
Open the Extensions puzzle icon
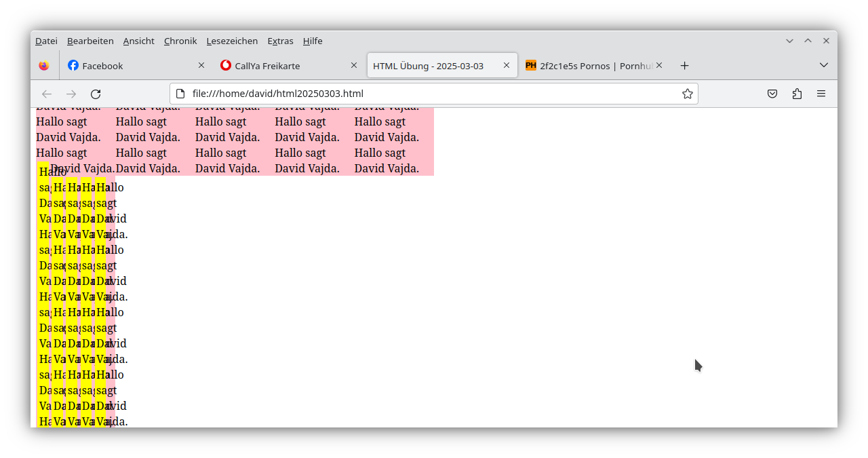tap(797, 94)
